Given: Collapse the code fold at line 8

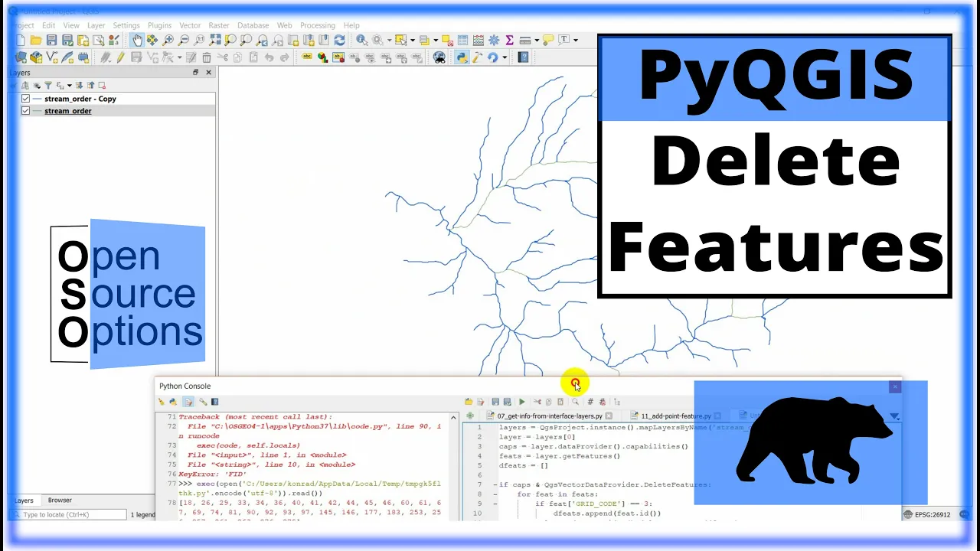Looking at the screenshot, I should (x=495, y=494).
